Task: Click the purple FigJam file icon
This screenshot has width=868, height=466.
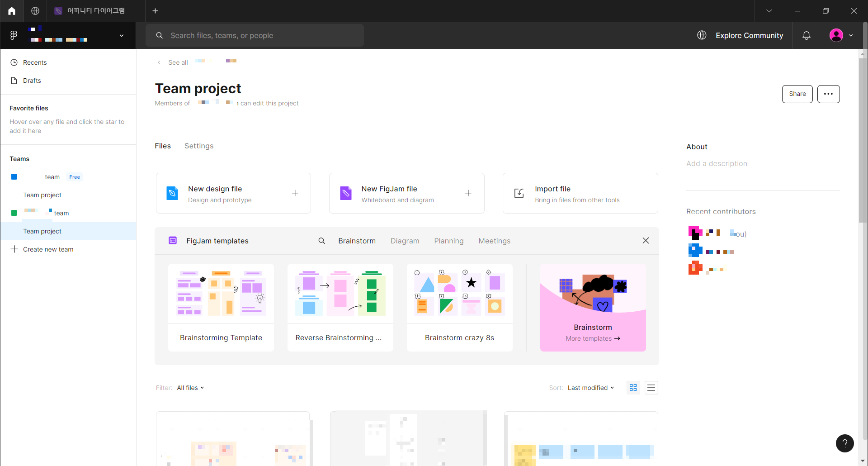Action: 345,193
